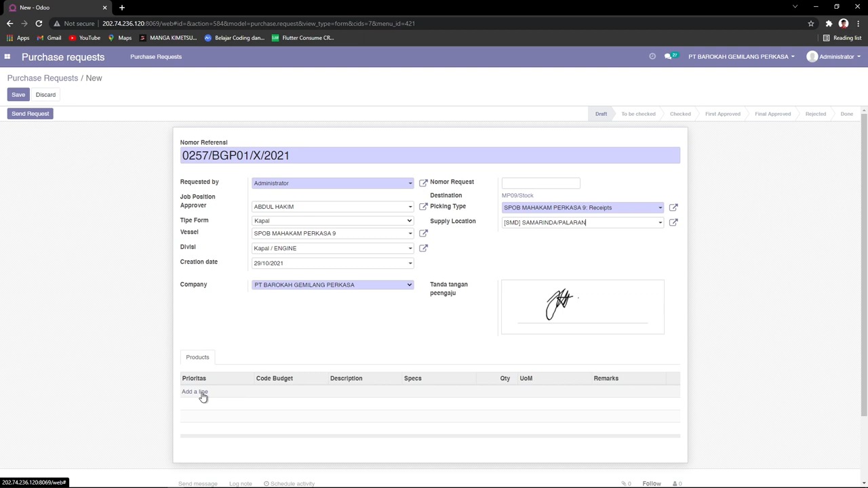
Task: Open the Creation date picker
Action: pos(332,263)
